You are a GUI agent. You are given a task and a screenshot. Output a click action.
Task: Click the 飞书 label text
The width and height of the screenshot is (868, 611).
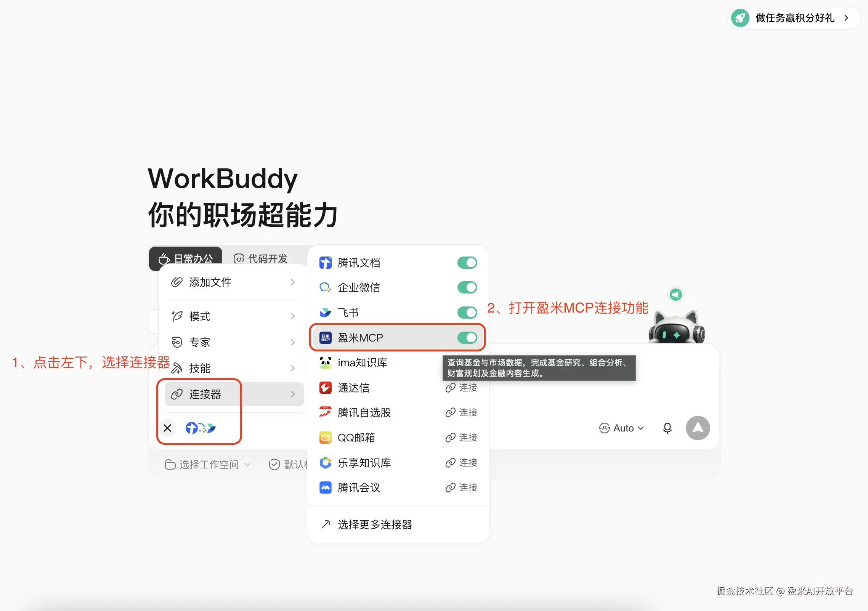tap(348, 313)
